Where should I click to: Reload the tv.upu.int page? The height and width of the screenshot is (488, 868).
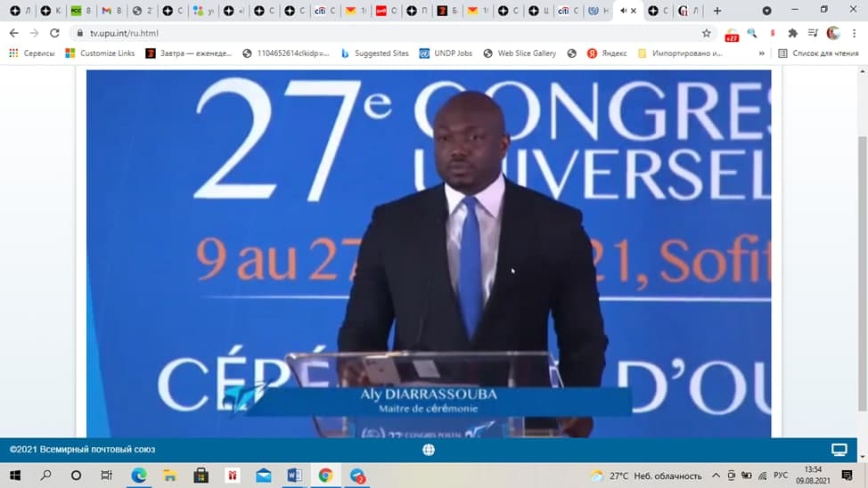point(54,33)
